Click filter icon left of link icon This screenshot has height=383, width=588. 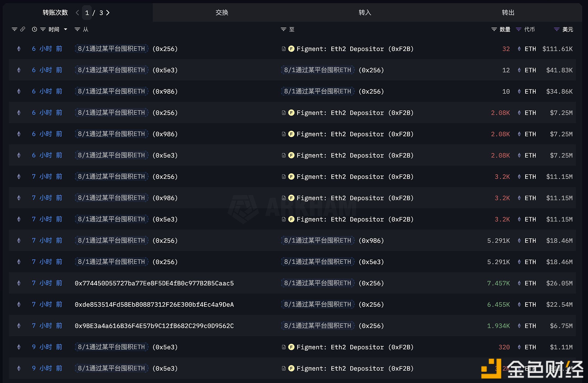click(x=14, y=29)
